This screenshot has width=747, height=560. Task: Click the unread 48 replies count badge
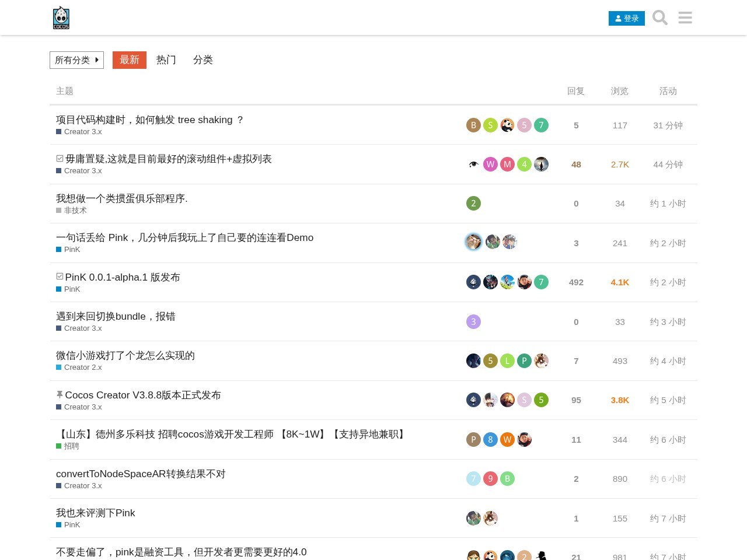click(576, 164)
